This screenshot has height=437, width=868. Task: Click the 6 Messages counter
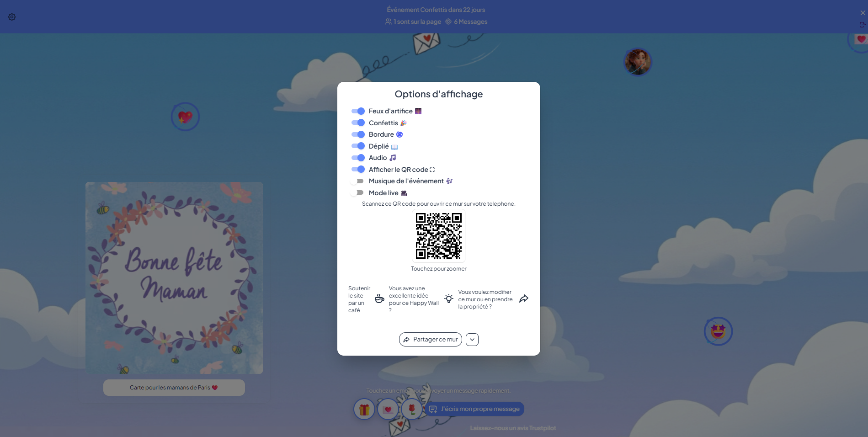(x=466, y=21)
